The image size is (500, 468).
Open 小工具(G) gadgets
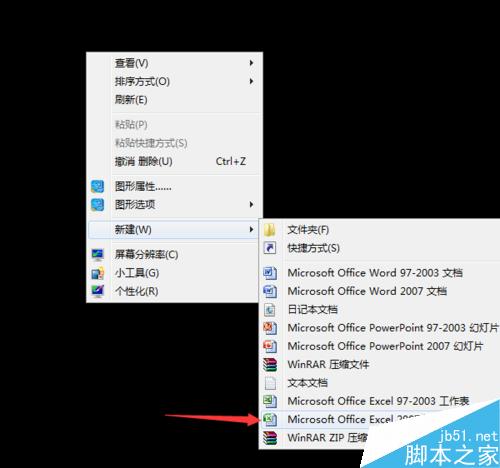click(174, 273)
